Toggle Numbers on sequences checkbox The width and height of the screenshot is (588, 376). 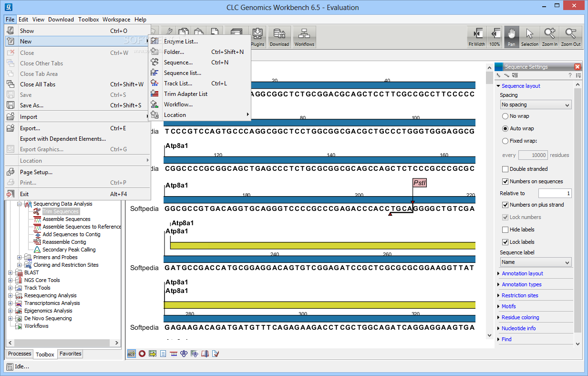pyautogui.click(x=505, y=181)
